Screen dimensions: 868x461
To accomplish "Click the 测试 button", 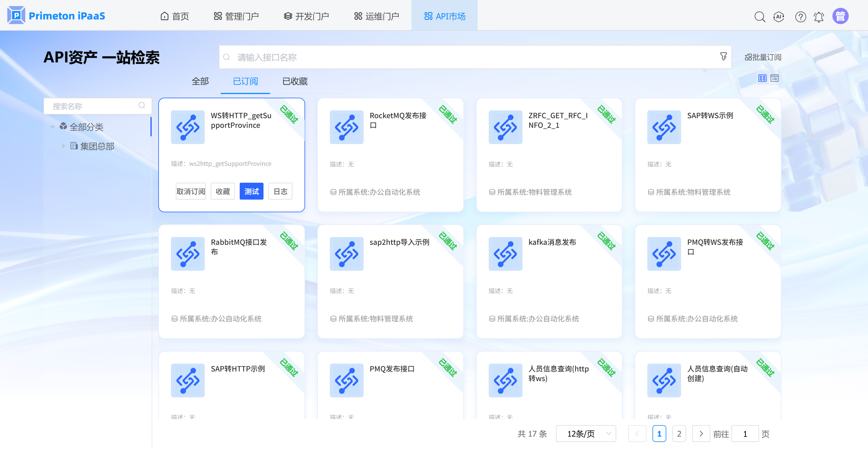I will 251,191.
